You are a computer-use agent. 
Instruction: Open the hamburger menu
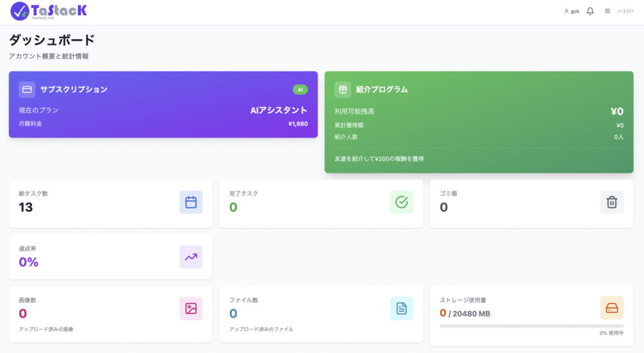(608, 11)
